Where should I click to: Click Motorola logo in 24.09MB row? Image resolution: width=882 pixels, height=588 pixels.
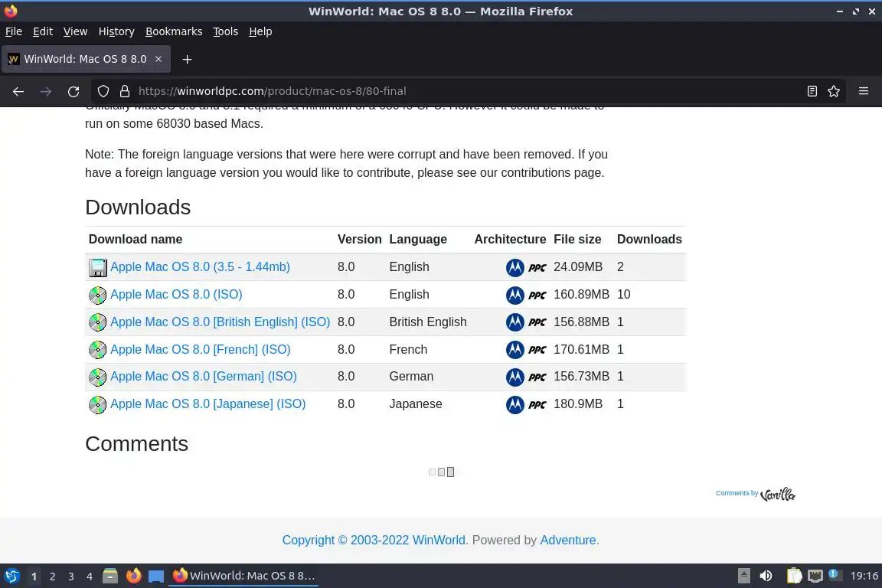tap(514, 268)
